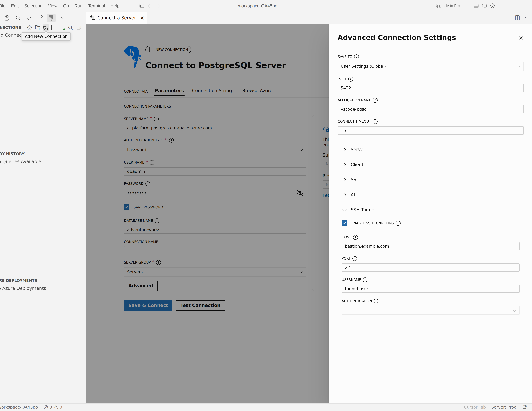This screenshot has height=411, width=532.
Task: Open the Extensions view icon
Action: (x=40, y=18)
